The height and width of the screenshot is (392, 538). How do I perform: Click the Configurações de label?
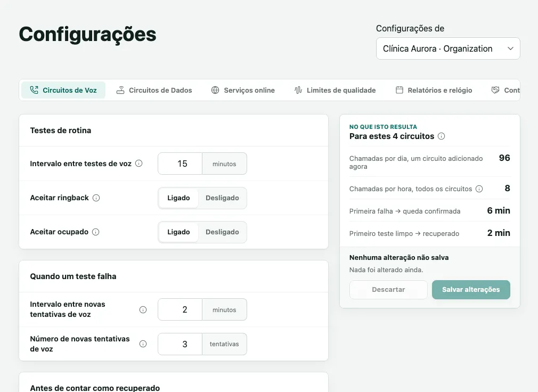click(x=410, y=28)
